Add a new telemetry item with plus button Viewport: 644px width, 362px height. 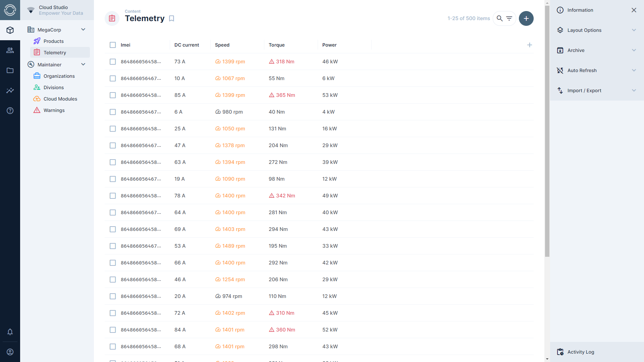click(x=526, y=18)
